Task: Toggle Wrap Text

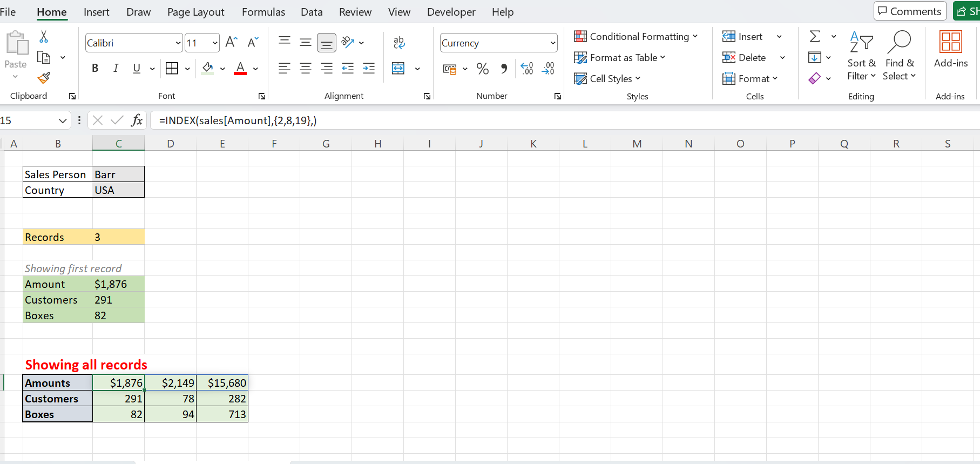Action: 399,43
